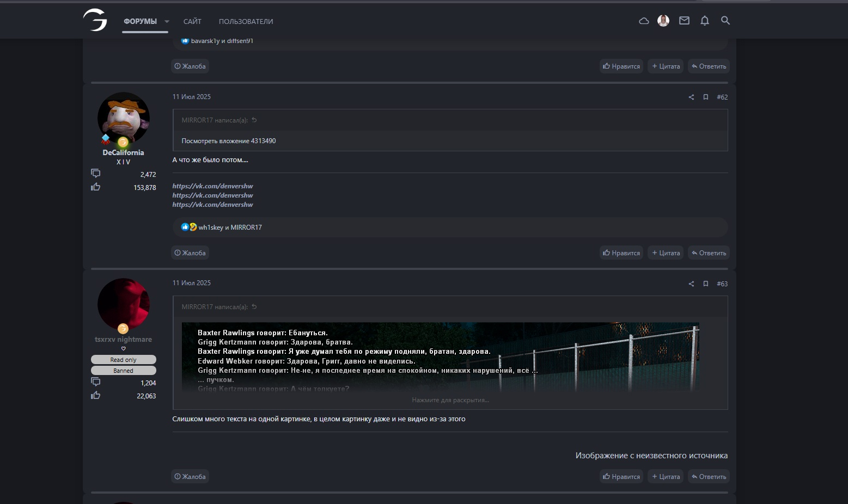Open the forum logo home link

[x=95, y=21]
